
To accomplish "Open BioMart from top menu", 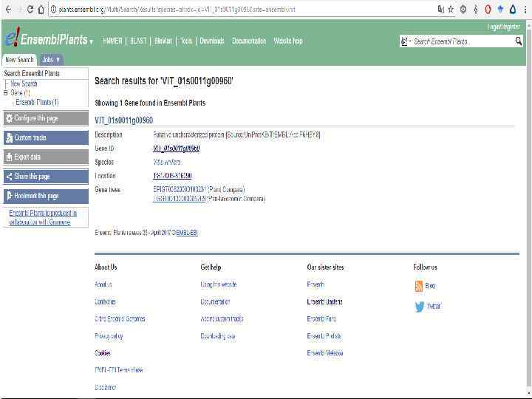I will pyautogui.click(x=163, y=41).
